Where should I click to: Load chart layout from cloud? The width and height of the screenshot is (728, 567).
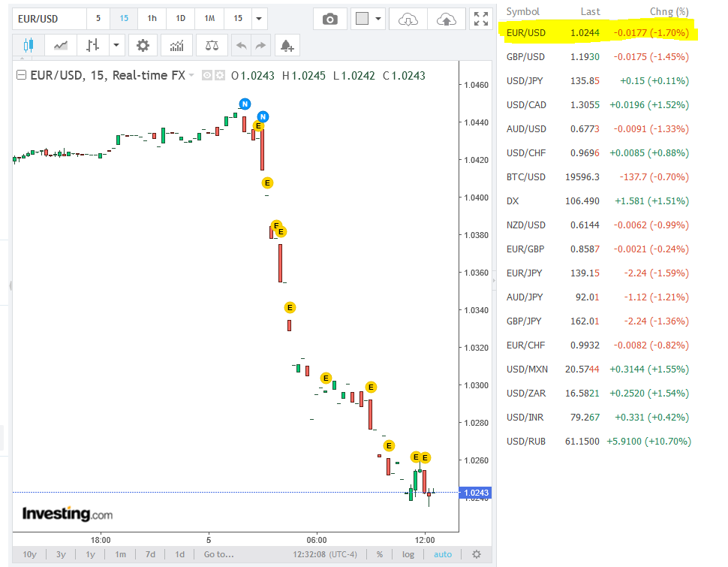[x=408, y=19]
